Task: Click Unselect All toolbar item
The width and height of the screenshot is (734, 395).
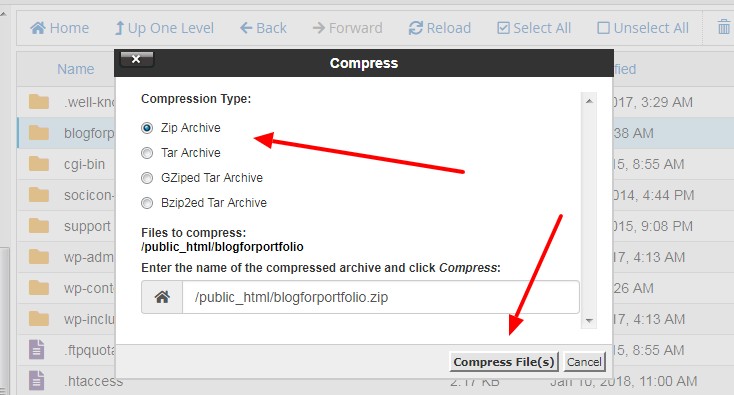Action: (643, 28)
